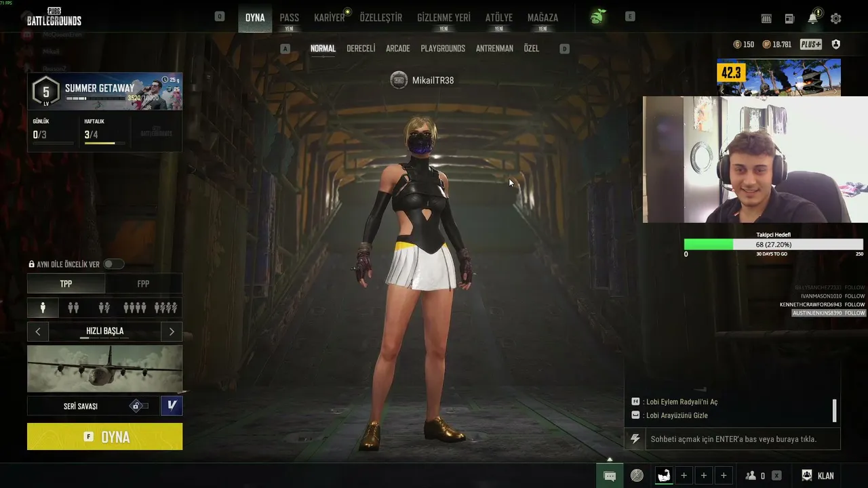Open the crate inventory icon

[767, 19]
